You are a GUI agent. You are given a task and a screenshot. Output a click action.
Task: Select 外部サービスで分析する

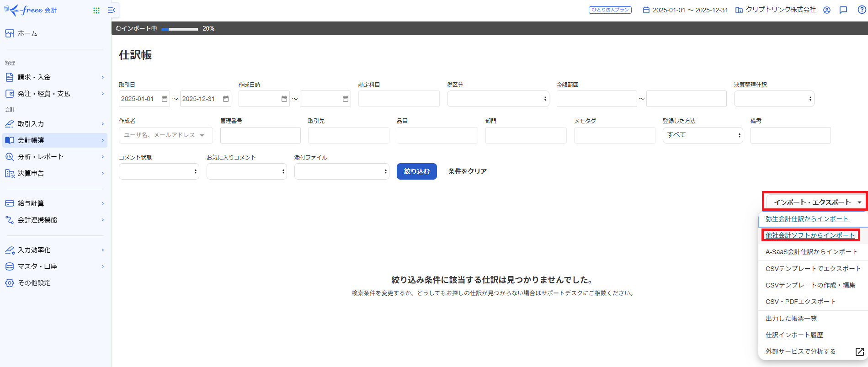800,351
